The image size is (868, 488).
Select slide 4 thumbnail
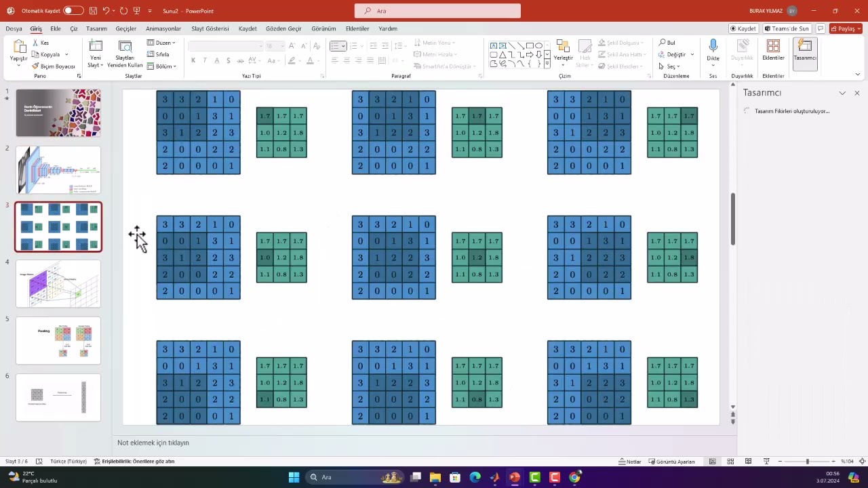(x=58, y=284)
